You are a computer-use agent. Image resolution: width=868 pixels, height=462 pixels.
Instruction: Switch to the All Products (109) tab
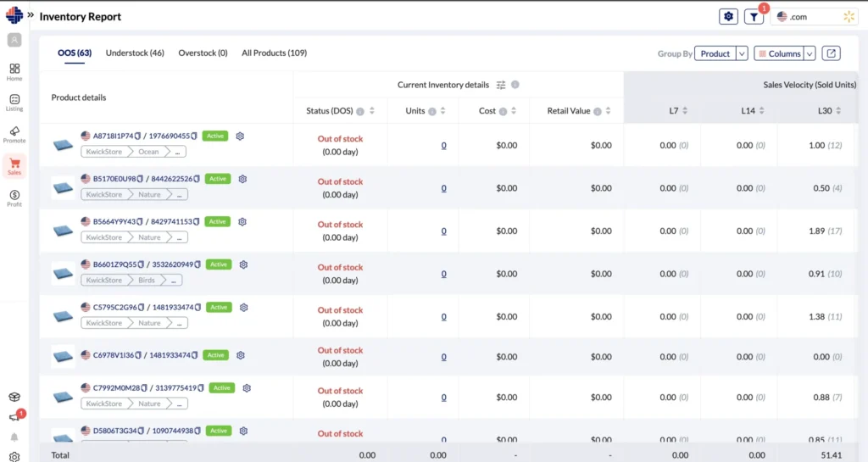[274, 53]
